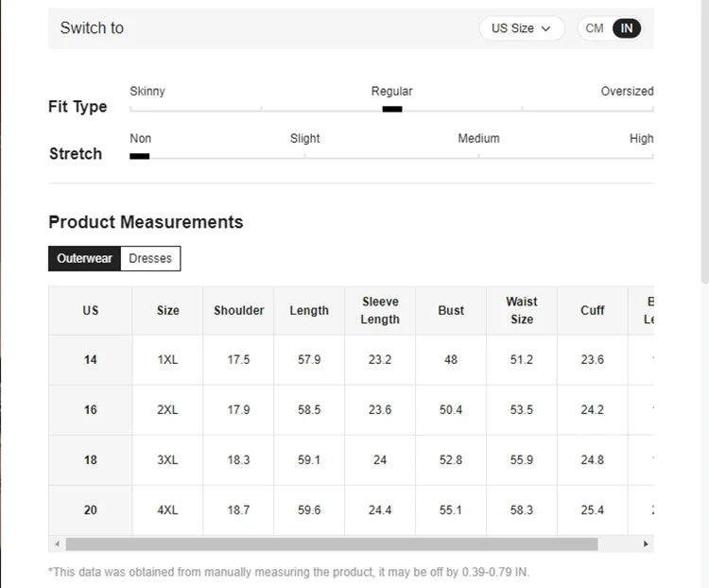The height and width of the screenshot is (588, 709).
Task: Click the Non marker on Stretch scale
Action: coord(140,156)
